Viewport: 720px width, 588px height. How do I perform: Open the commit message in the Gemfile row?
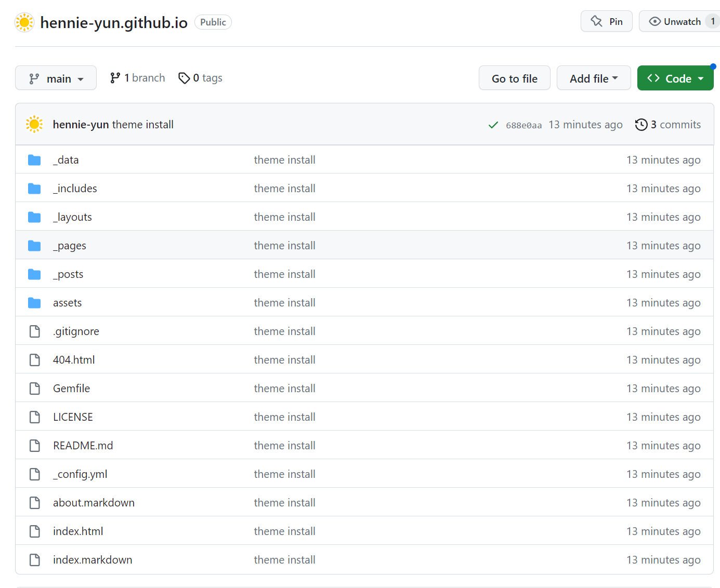284,389
